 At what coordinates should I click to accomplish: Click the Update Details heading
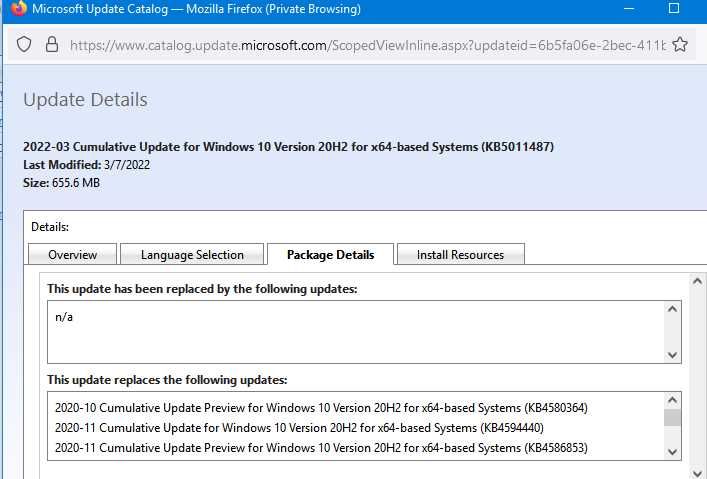pos(85,100)
